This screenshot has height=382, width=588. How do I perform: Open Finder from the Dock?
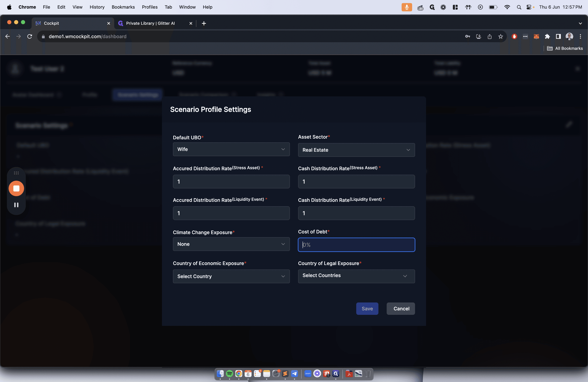tap(220, 374)
